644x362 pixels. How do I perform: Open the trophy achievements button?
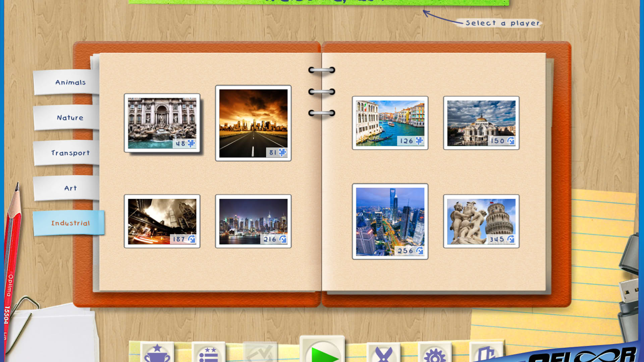point(157,353)
